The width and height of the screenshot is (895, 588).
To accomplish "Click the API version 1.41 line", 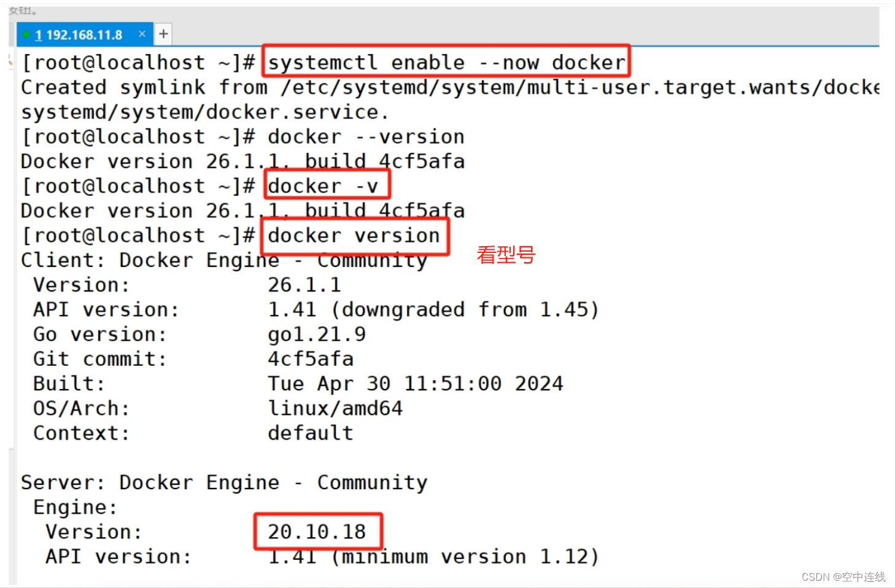I will pyautogui.click(x=307, y=309).
